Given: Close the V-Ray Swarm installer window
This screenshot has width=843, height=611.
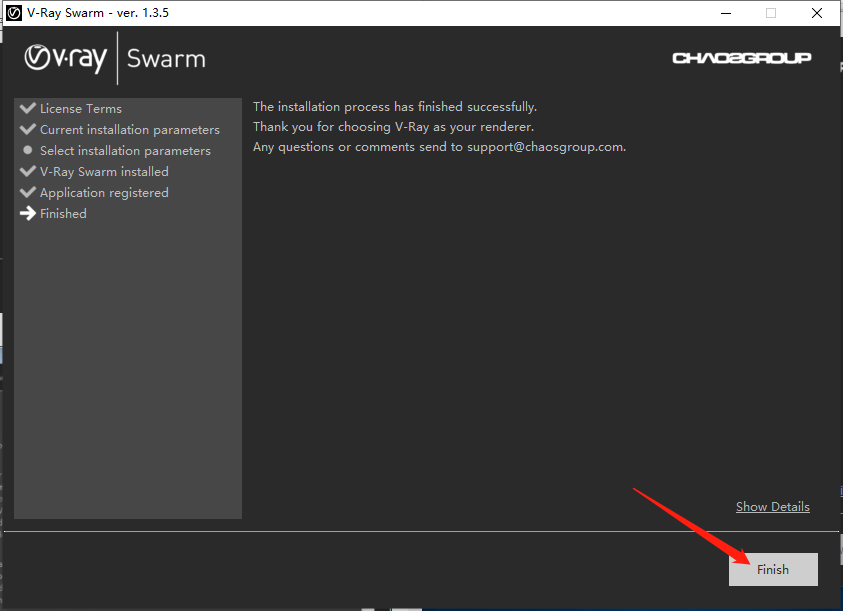Looking at the screenshot, I should (x=817, y=13).
